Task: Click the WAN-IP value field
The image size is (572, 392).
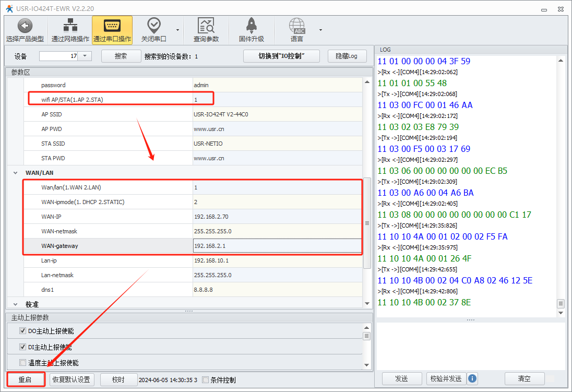Action: click(277, 216)
